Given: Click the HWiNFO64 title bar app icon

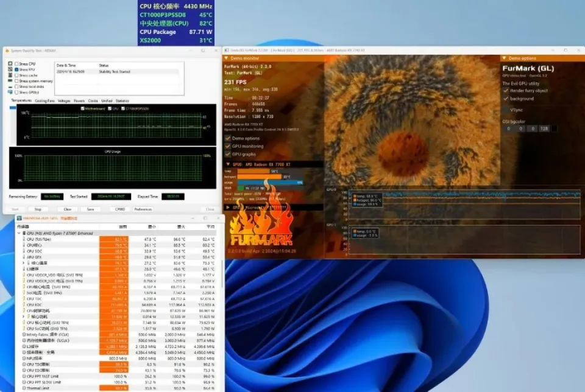Looking at the screenshot, I should pos(19,218).
